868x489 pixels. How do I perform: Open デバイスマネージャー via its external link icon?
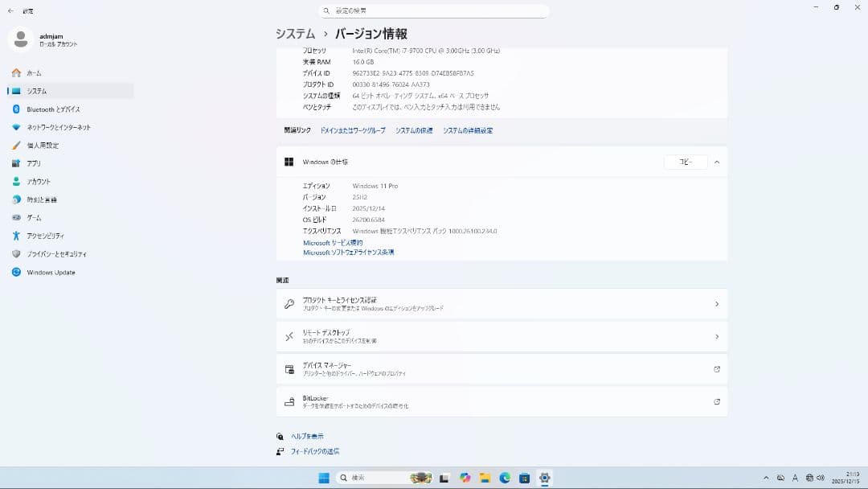(x=716, y=369)
